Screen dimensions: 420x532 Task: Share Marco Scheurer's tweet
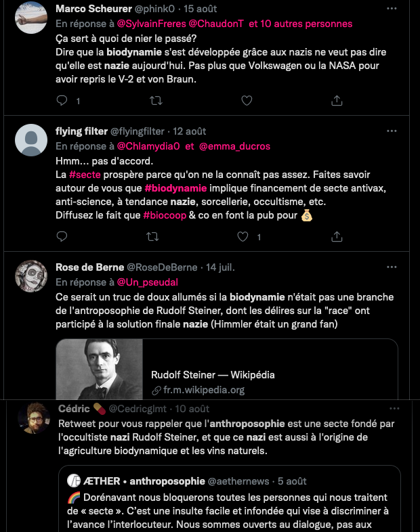coord(337,100)
